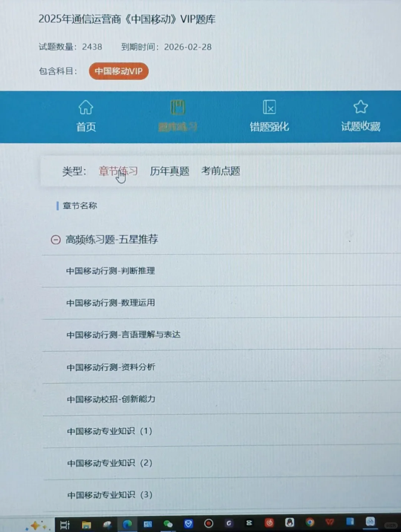Go to 首页 home tab

pos(86,127)
